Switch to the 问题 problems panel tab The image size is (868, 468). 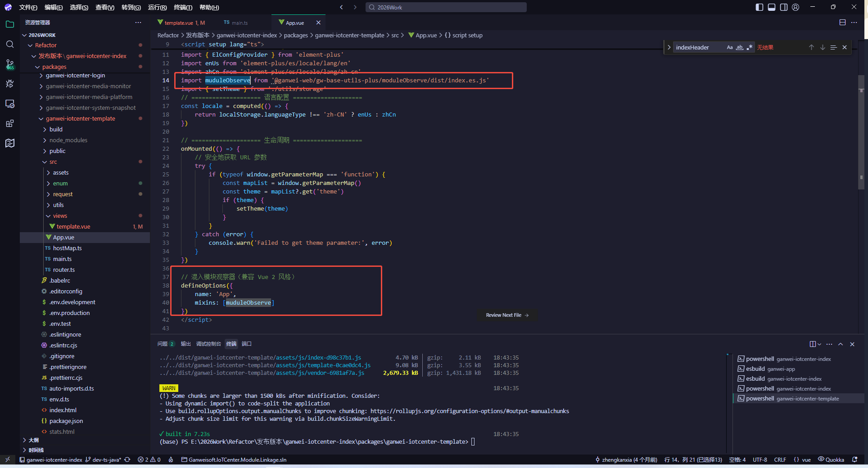(x=163, y=344)
